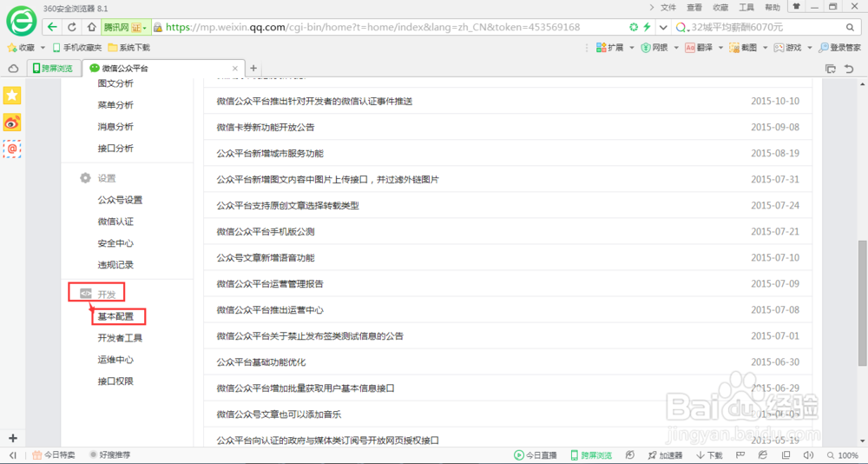Image resolution: width=868 pixels, height=464 pixels.
Task: Open 下载 downloads in status bar
Action: (709, 455)
